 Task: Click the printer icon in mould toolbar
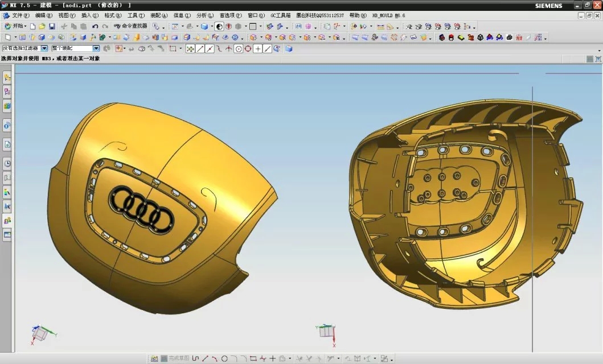coord(509,38)
